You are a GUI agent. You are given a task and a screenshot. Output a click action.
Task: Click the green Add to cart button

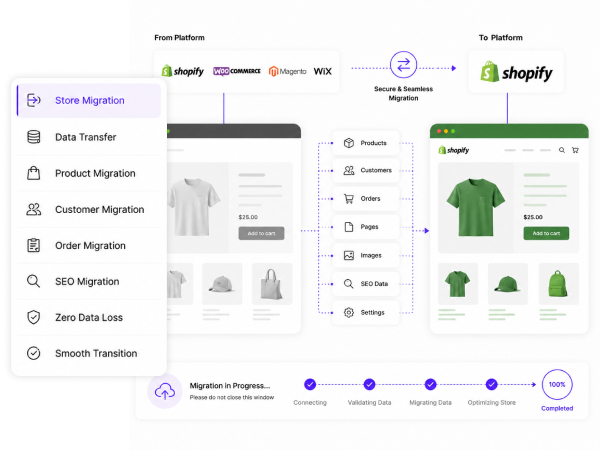click(546, 233)
